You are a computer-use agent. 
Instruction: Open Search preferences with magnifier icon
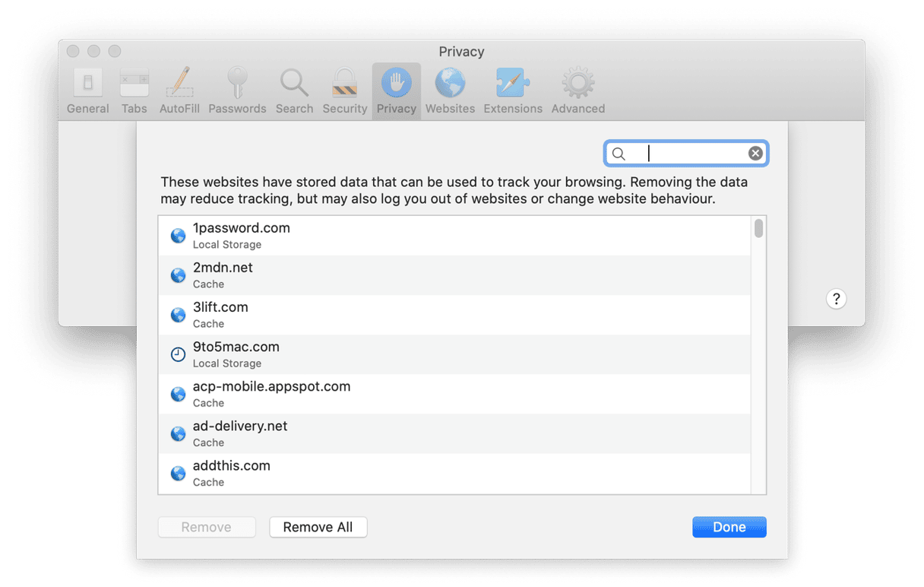(294, 90)
